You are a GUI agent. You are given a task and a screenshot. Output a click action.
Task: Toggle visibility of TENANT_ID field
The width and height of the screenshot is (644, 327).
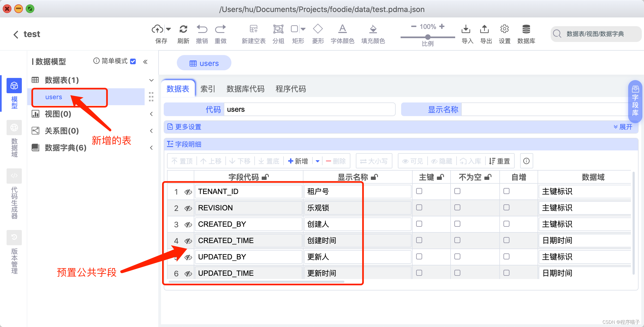pyautogui.click(x=188, y=192)
